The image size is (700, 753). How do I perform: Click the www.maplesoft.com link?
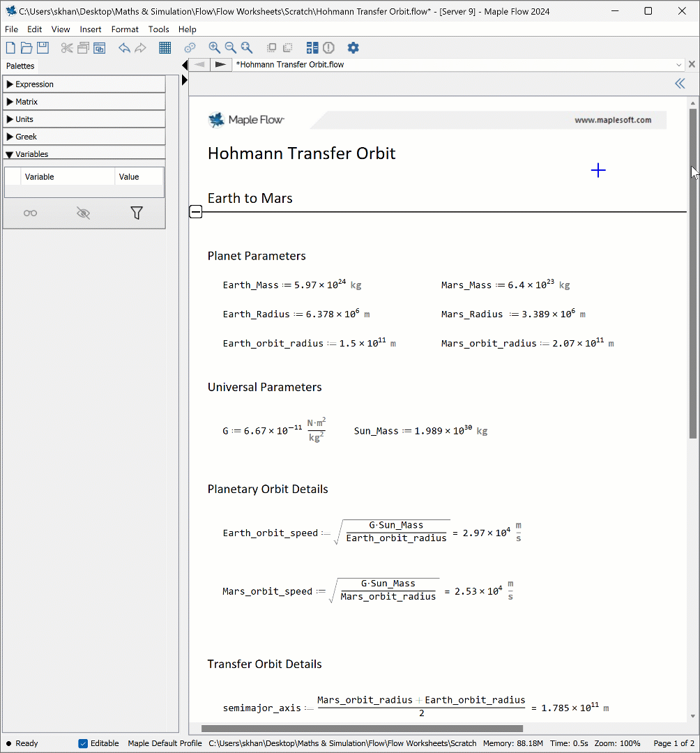tap(613, 120)
